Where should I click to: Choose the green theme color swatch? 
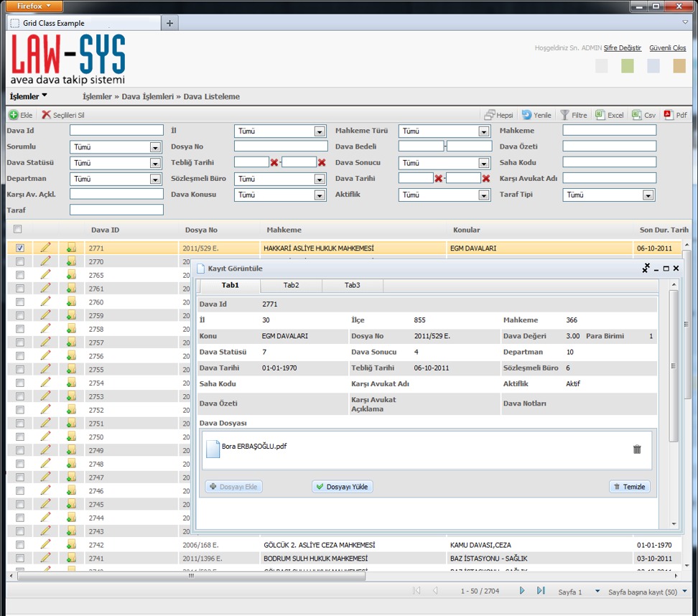coord(627,66)
